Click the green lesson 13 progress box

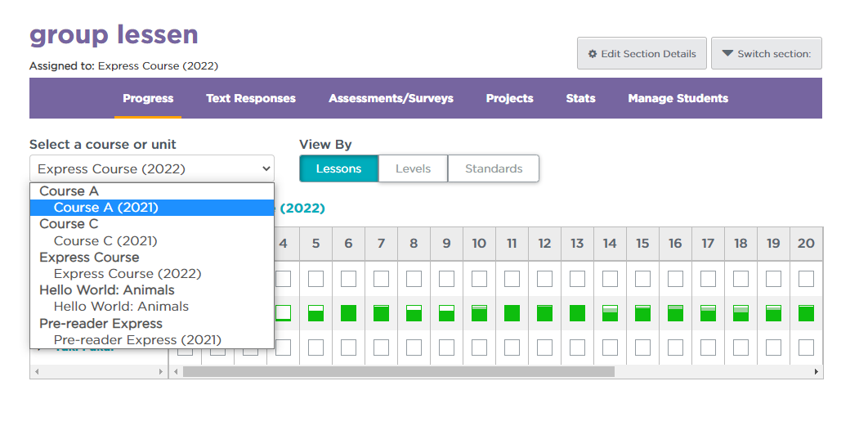click(577, 313)
